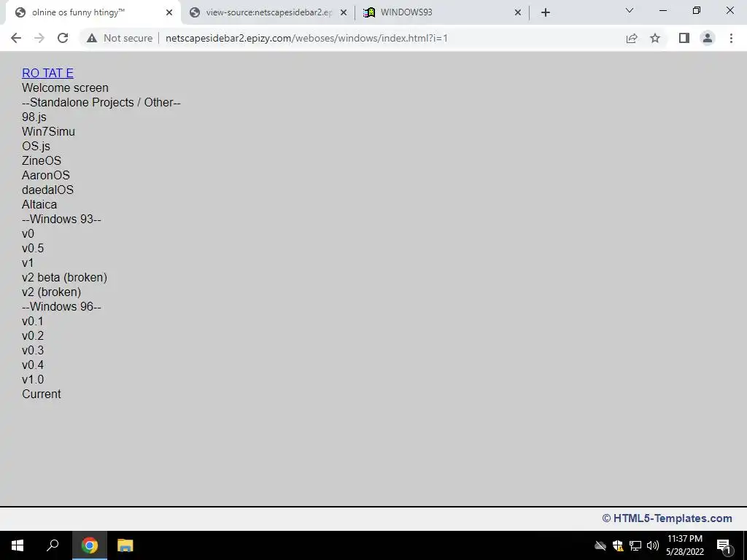
Task: Open the notification center icon
Action: click(724, 545)
